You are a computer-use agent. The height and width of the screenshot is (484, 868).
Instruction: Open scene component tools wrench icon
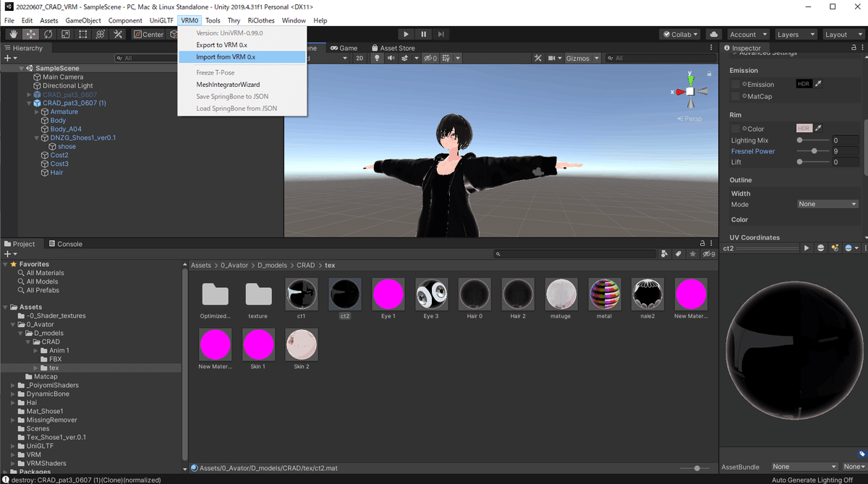click(x=538, y=58)
